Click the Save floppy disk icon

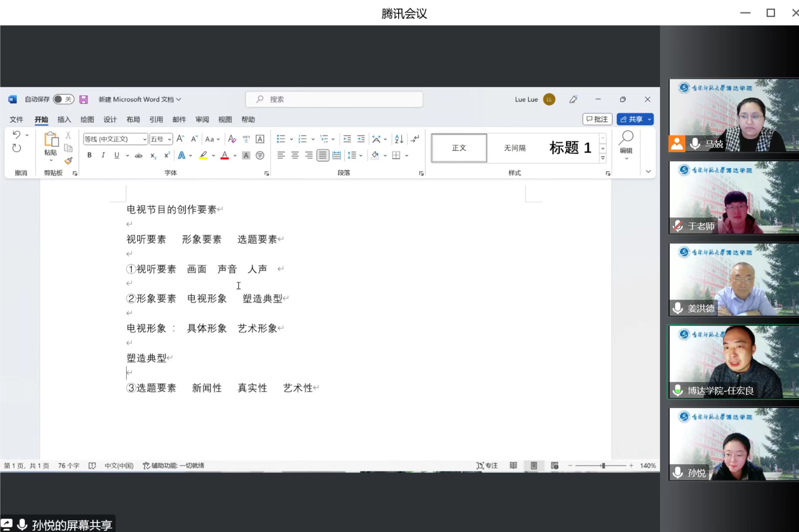(x=84, y=99)
